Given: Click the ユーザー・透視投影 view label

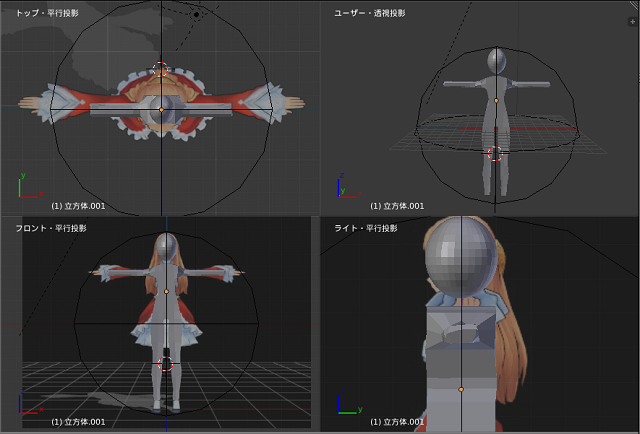Looking at the screenshot, I should [x=369, y=13].
